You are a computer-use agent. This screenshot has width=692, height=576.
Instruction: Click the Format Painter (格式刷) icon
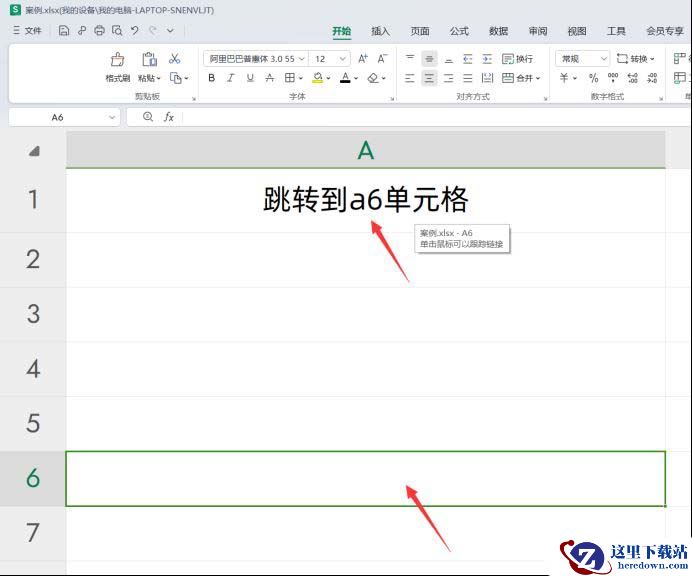click(x=118, y=66)
